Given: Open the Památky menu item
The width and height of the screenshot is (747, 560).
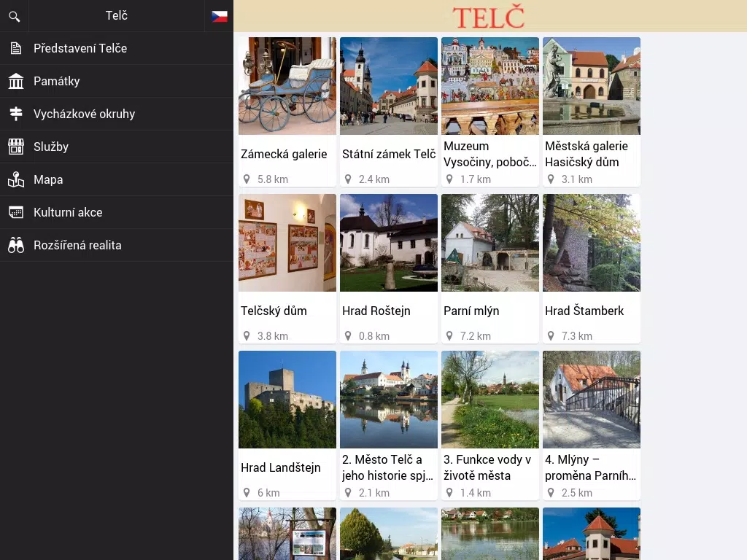Looking at the screenshot, I should (117, 81).
